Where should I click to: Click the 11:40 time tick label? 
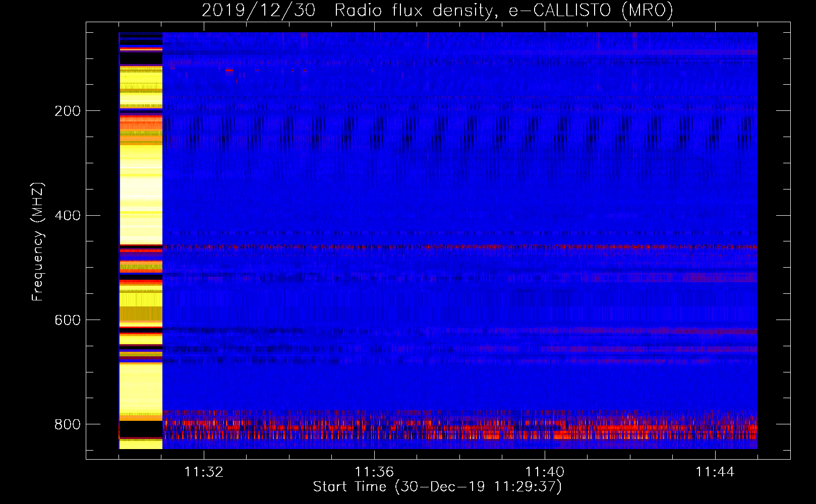545,472
